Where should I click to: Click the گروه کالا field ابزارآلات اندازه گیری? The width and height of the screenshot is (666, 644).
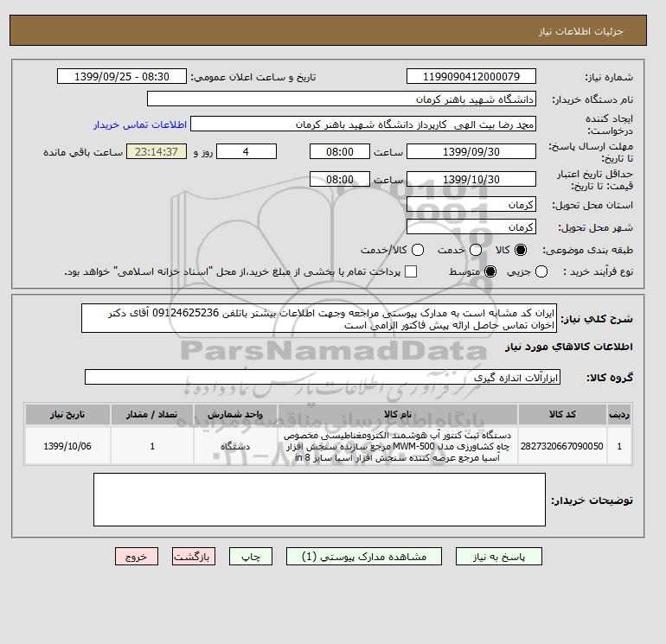323,378
